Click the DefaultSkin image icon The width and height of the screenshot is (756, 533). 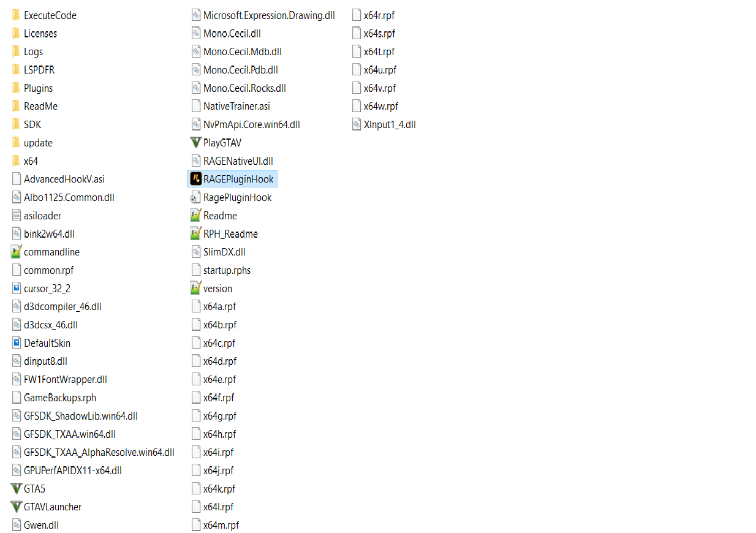click(17, 343)
